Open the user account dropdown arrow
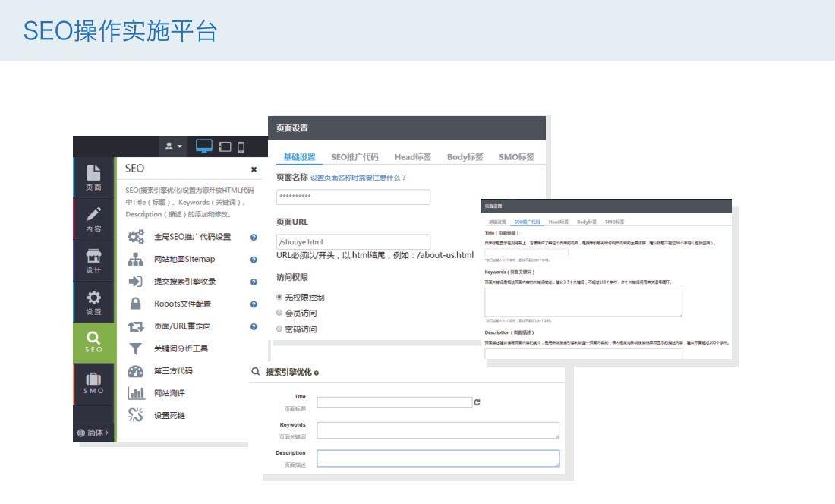 (x=180, y=146)
